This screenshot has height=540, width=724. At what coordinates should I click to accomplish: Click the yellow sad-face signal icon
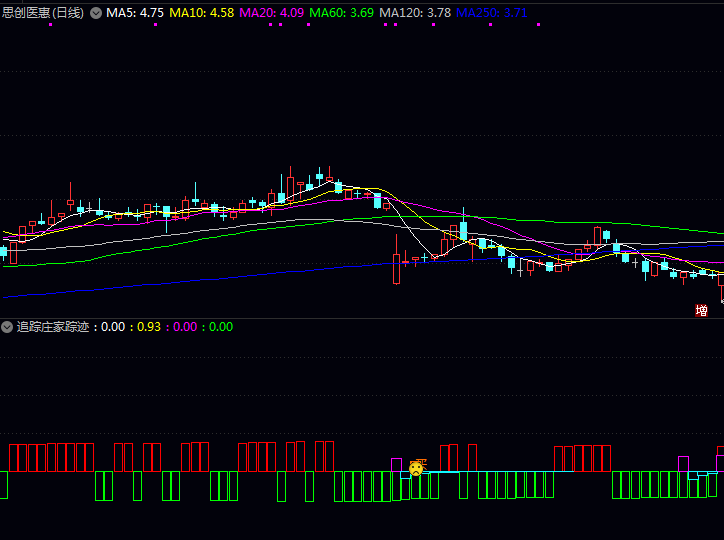coord(416,468)
